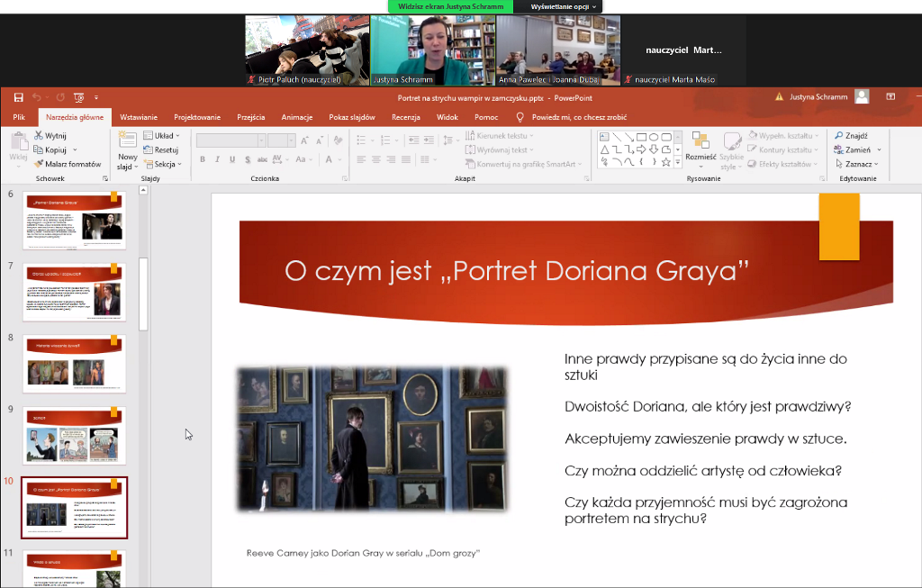Image resolution: width=922 pixels, height=588 pixels.
Task: Open the Animacje ribbon tab
Action: pos(296,117)
